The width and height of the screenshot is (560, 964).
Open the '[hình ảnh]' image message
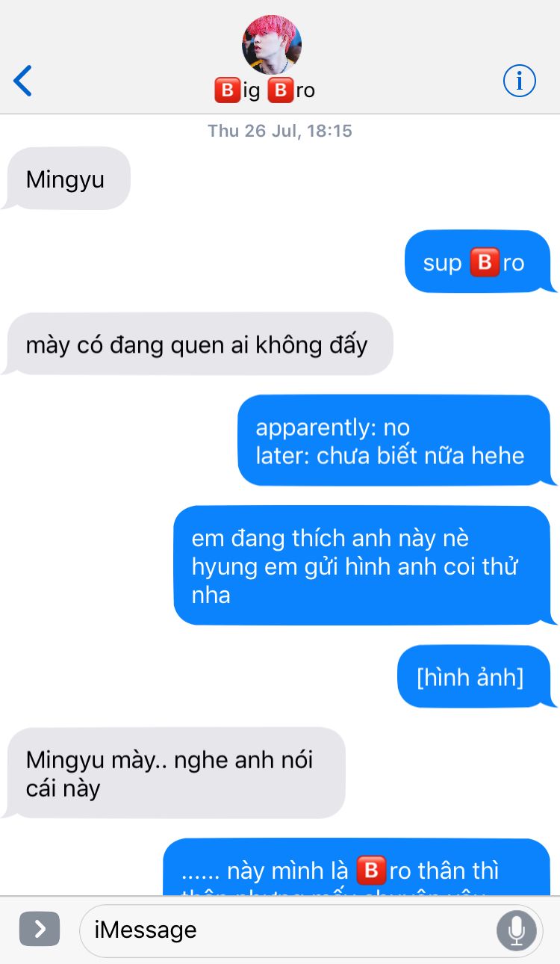click(474, 677)
